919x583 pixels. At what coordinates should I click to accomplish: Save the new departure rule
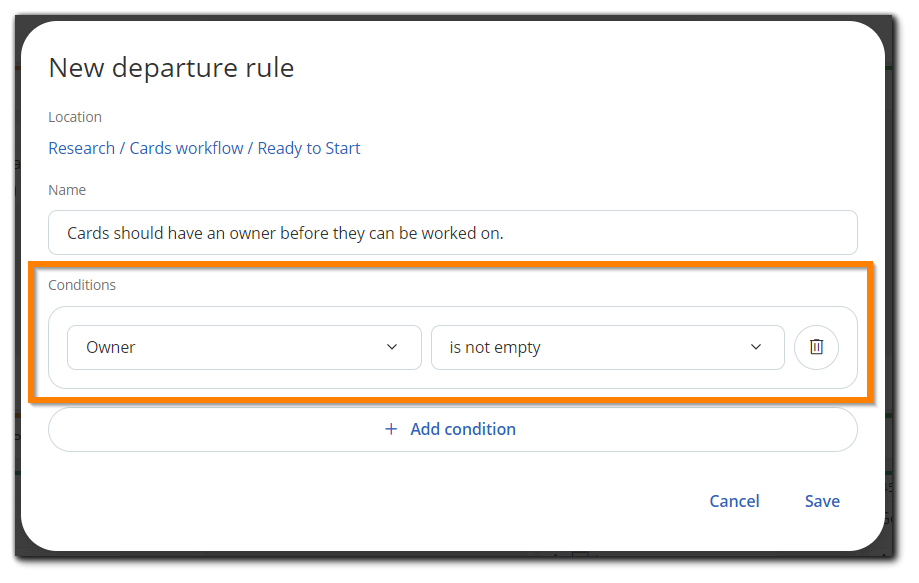[x=822, y=501]
